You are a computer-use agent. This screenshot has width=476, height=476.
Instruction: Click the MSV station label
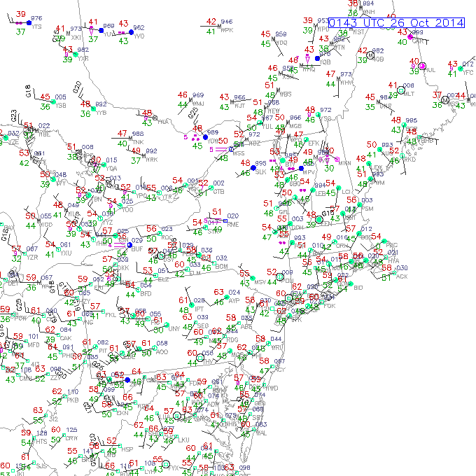tap(260, 282)
